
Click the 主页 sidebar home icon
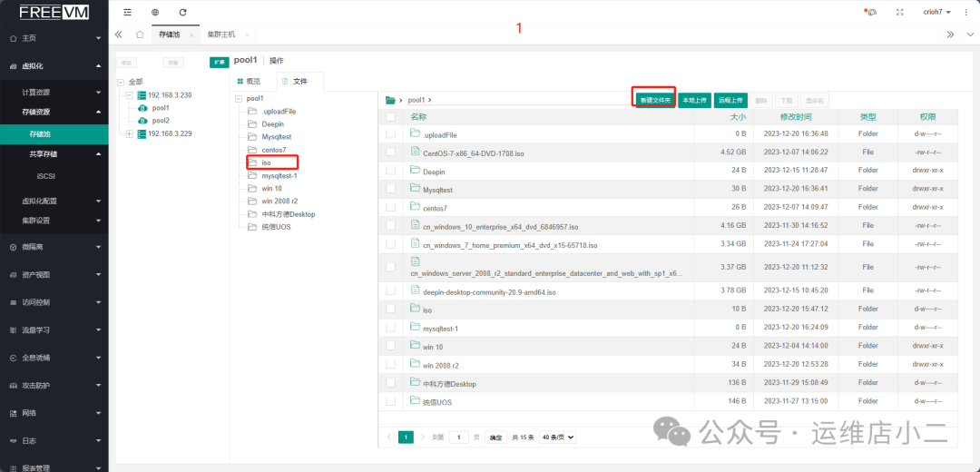tap(14, 38)
